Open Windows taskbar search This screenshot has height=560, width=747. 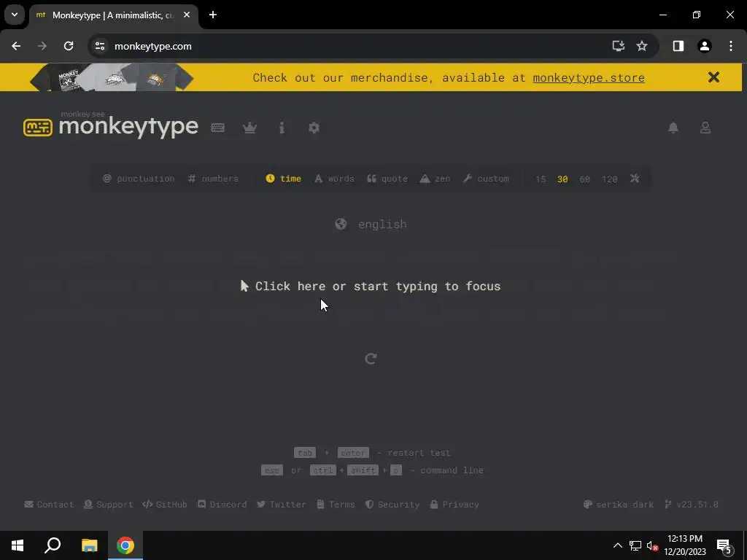(x=53, y=545)
